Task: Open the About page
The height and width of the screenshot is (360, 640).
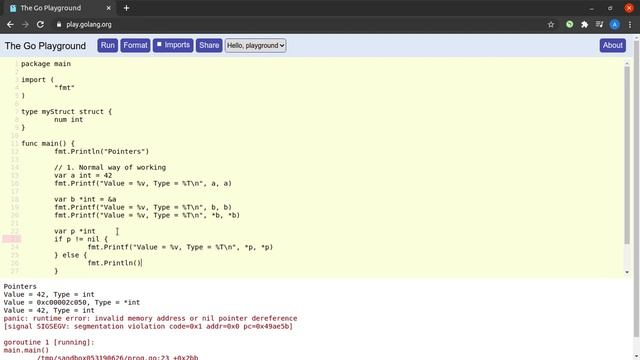Action: point(613,45)
